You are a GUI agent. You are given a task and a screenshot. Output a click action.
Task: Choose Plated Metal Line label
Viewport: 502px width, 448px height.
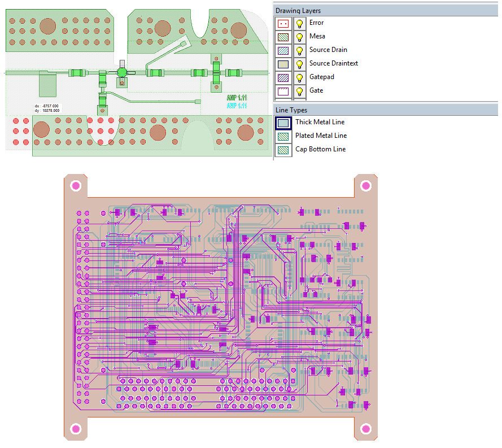(x=321, y=136)
